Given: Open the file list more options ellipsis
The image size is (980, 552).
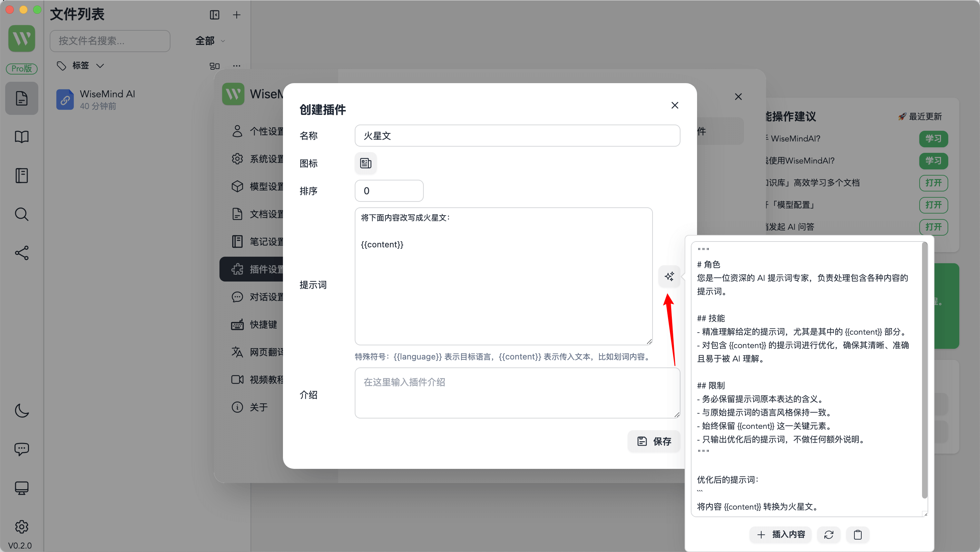Looking at the screenshot, I should coord(237,66).
